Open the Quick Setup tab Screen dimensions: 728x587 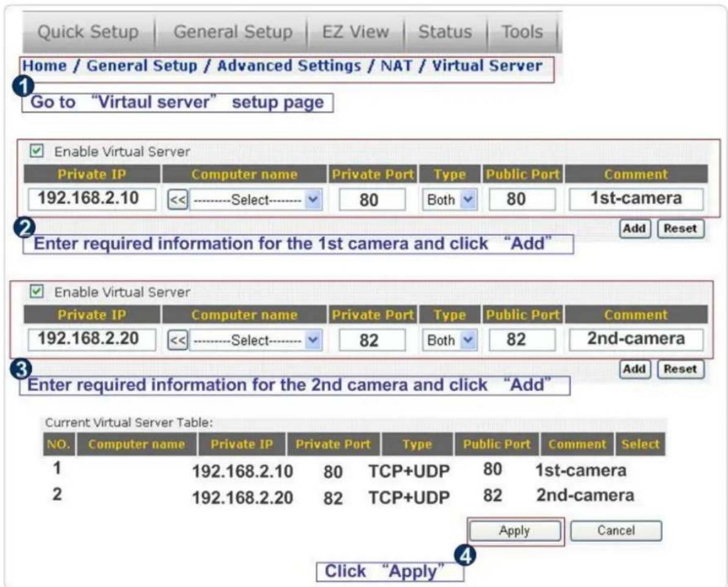[88, 32]
